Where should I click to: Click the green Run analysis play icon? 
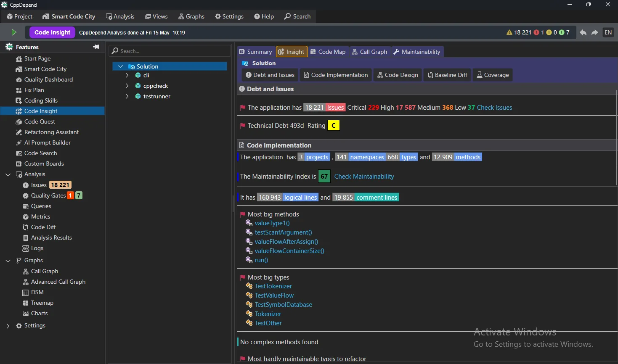point(13,32)
